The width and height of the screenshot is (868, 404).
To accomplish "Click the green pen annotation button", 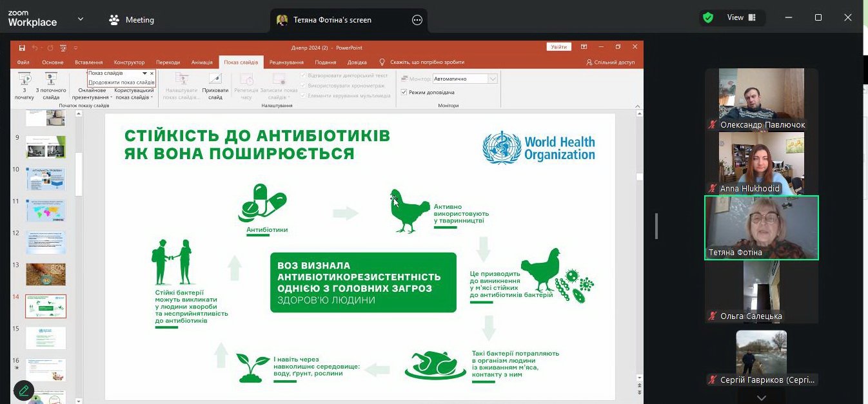I will pos(24,390).
